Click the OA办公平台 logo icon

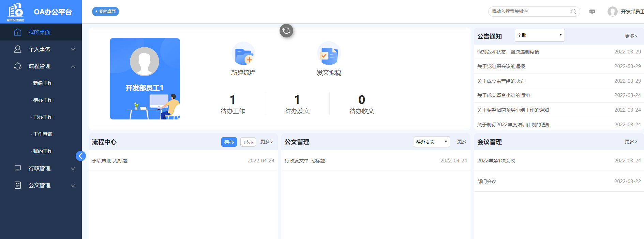pos(16,11)
